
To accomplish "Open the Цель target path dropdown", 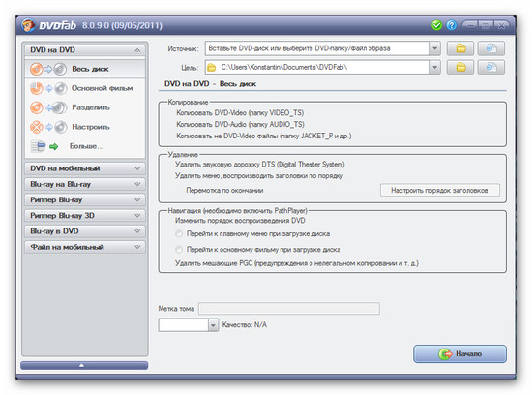I will point(434,67).
